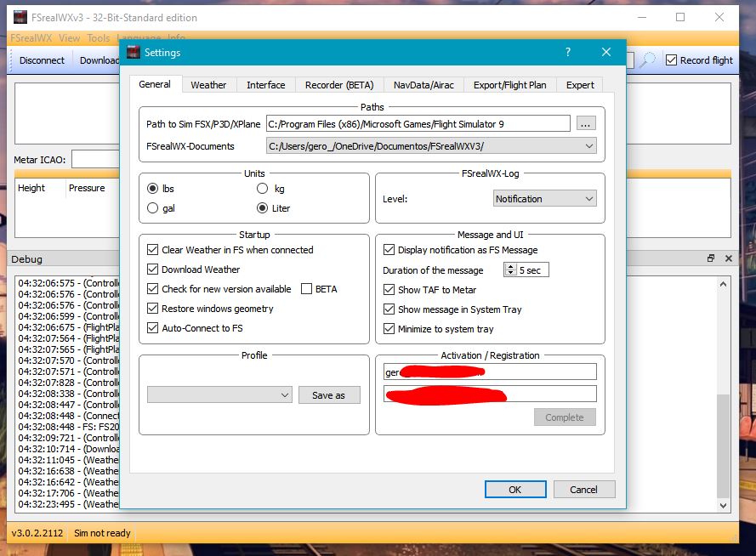Viewport: 756px width, 556px height.
Task: Click the Metar ICAO input field
Action: pos(95,160)
